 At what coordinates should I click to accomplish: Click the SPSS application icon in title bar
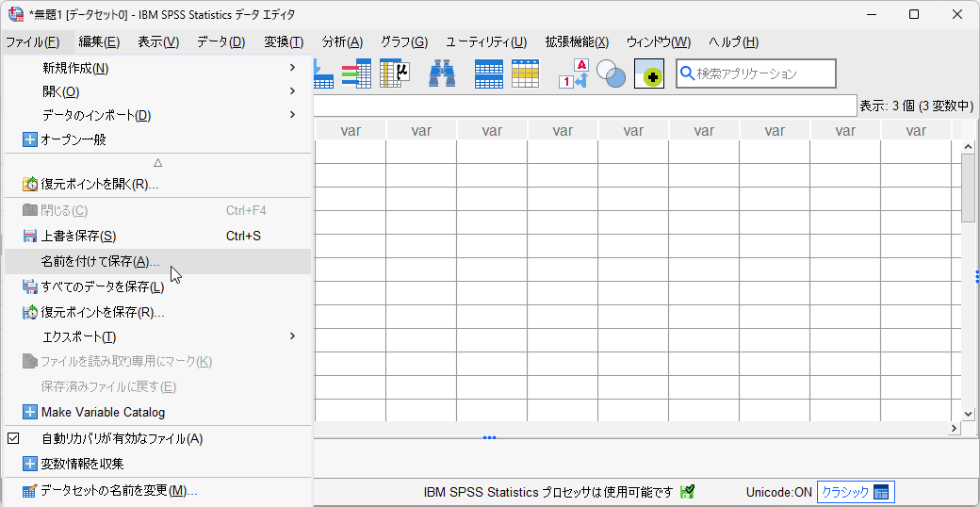point(16,14)
